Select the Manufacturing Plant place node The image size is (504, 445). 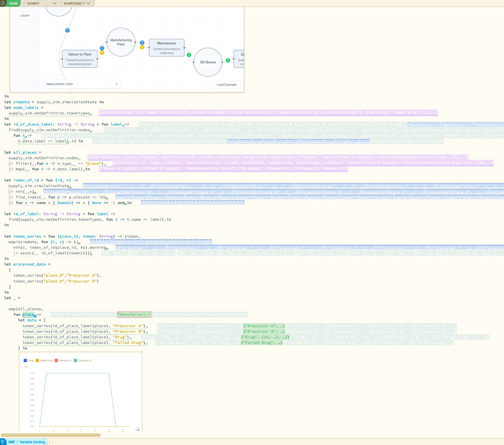click(x=121, y=42)
